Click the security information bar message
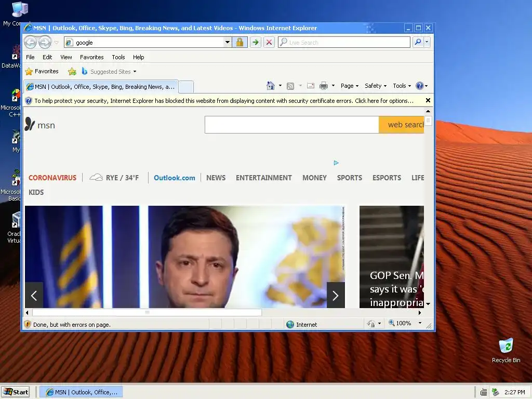532x399 pixels. coord(224,101)
